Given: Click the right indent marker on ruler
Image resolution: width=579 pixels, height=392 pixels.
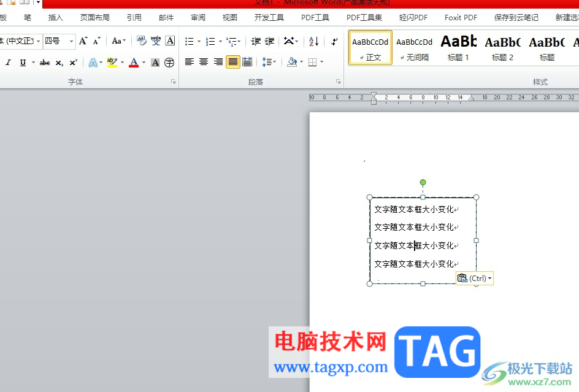Looking at the screenshot, I should click(472, 98).
